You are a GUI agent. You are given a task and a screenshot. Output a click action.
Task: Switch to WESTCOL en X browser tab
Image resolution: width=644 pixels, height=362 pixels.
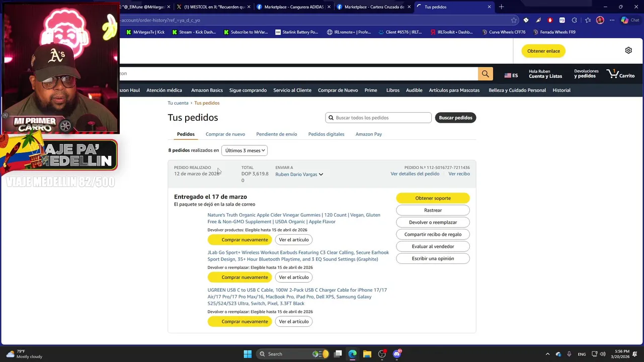pyautogui.click(x=213, y=7)
